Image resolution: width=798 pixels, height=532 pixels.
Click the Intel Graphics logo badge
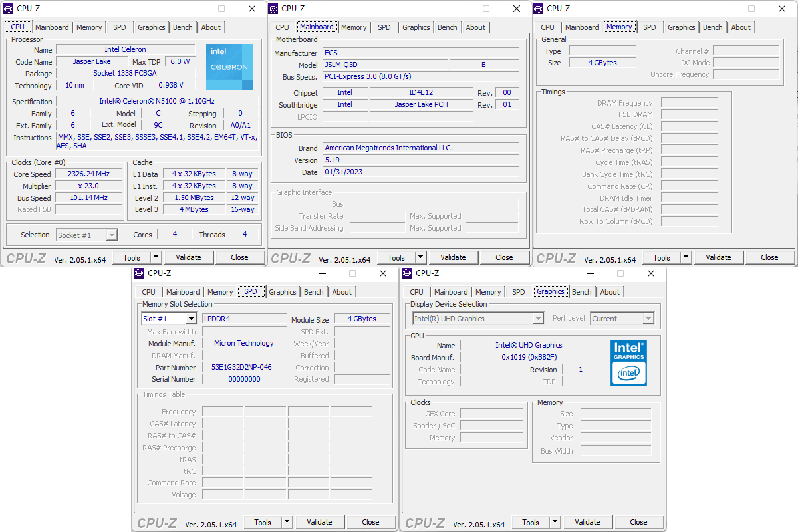(x=628, y=363)
